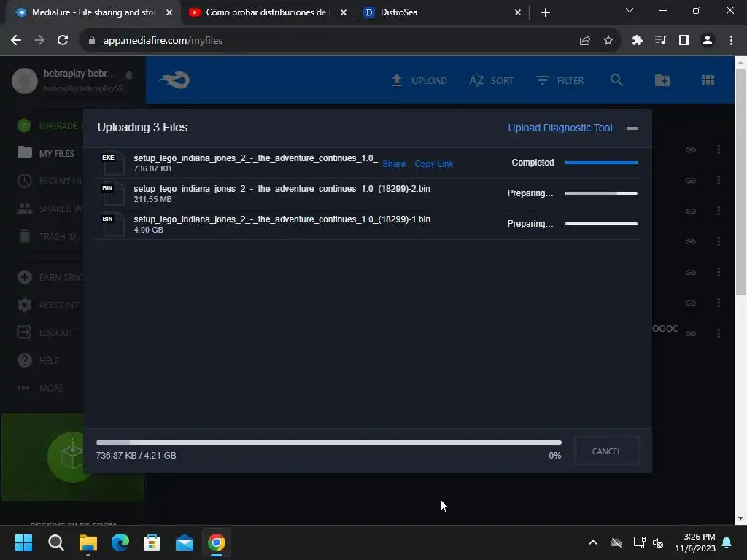Click the overall upload progress bar
This screenshot has height=560, width=747.
(x=329, y=443)
